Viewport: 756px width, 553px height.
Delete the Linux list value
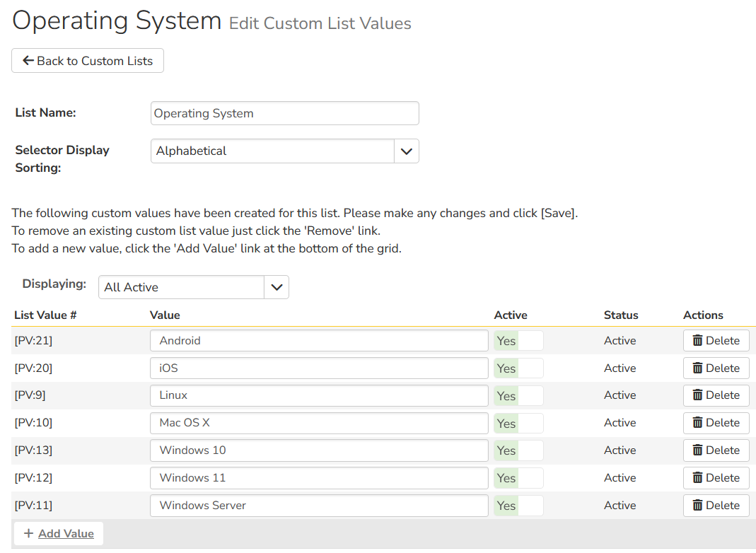716,395
